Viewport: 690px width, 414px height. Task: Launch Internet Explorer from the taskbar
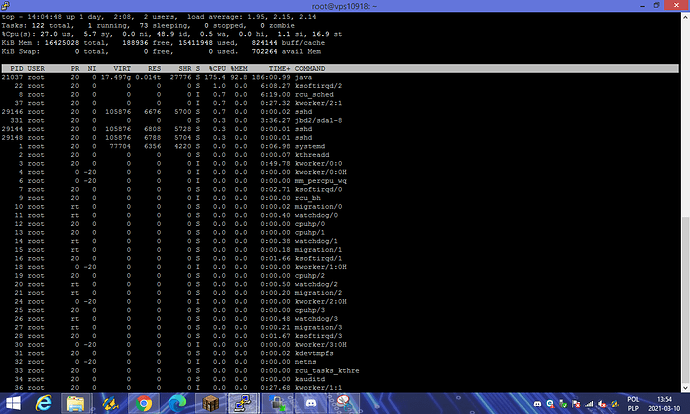44,402
